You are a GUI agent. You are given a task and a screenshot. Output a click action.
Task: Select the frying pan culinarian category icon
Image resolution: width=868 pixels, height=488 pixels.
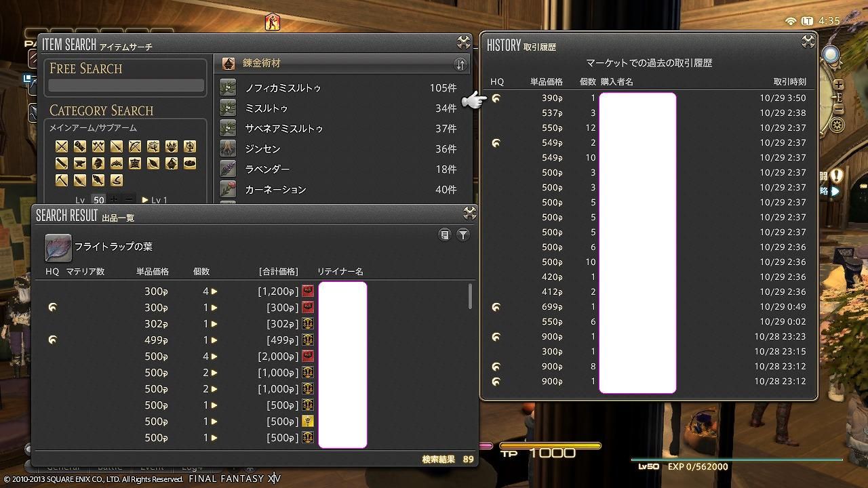pos(190,163)
